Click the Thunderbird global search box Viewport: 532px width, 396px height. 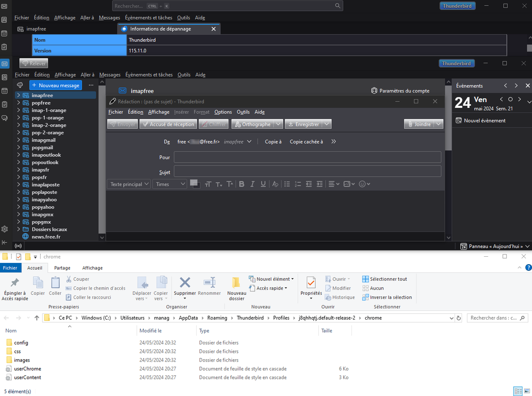pos(227,6)
